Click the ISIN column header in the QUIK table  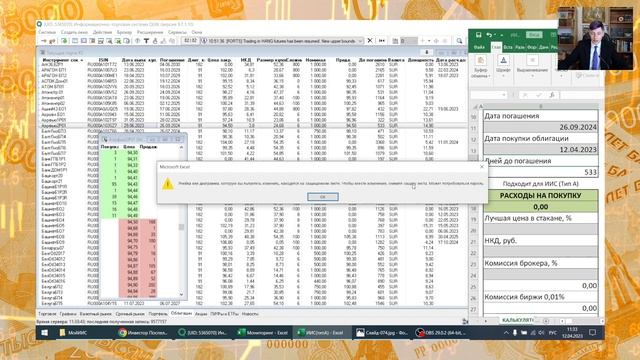coord(103,60)
